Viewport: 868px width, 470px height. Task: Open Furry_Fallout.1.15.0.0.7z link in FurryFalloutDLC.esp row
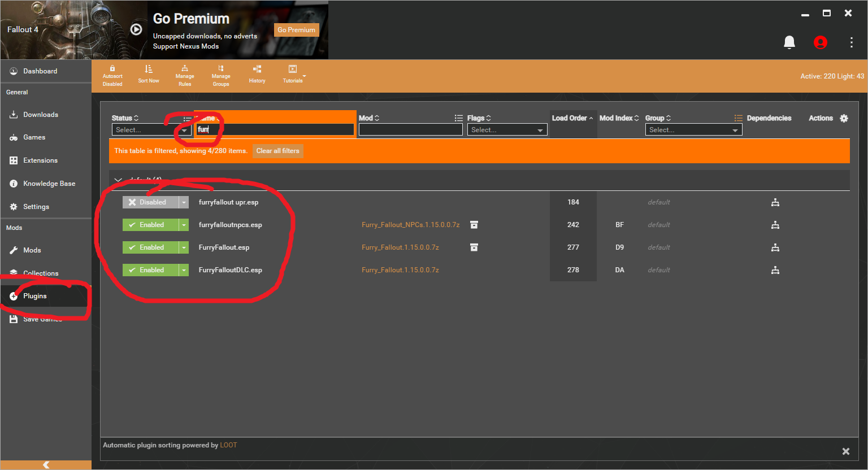tap(400, 270)
